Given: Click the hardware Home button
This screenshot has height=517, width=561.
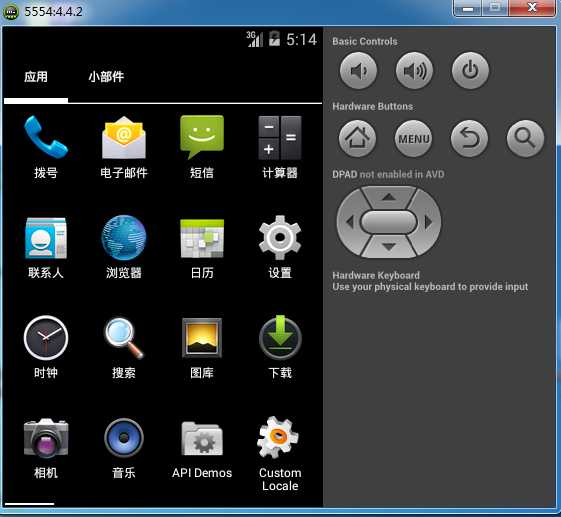Looking at the screenshot, I should click(357, 138).
